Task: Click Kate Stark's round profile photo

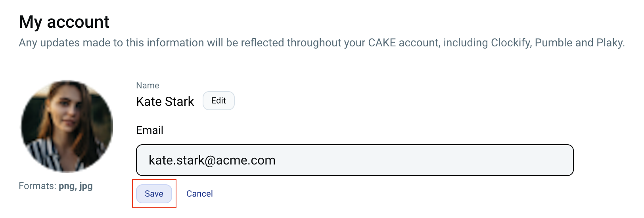Action: [x=67, y=126]
